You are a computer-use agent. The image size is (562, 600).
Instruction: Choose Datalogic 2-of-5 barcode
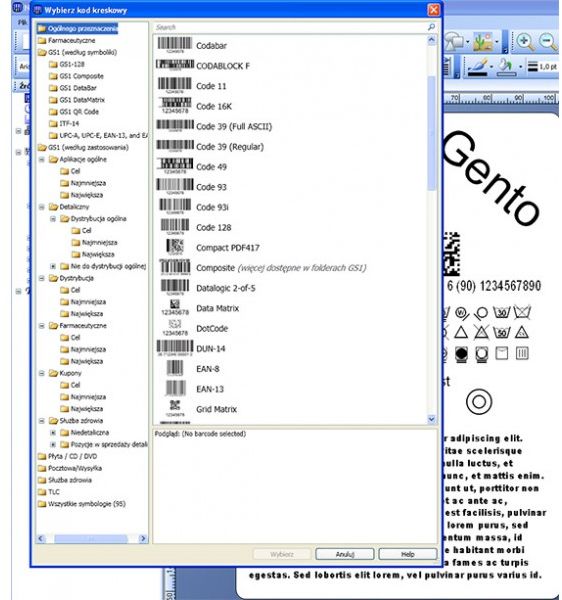coord(208,288)
